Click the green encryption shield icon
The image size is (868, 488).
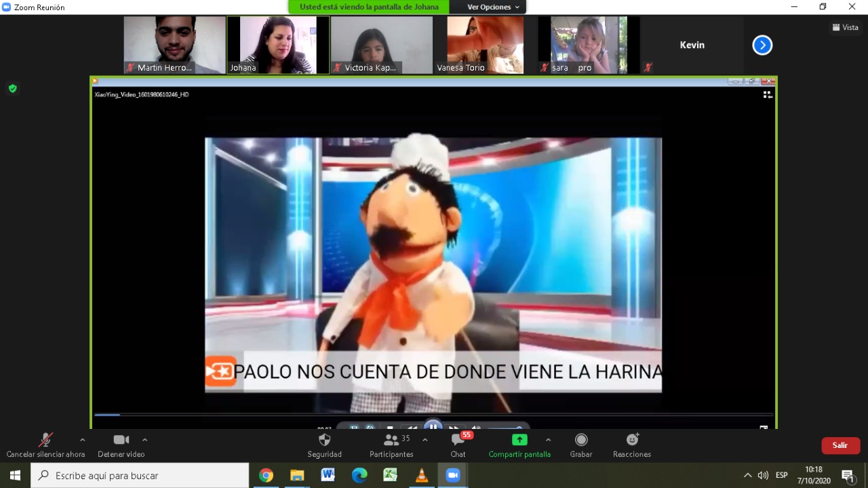pos(12,88)
